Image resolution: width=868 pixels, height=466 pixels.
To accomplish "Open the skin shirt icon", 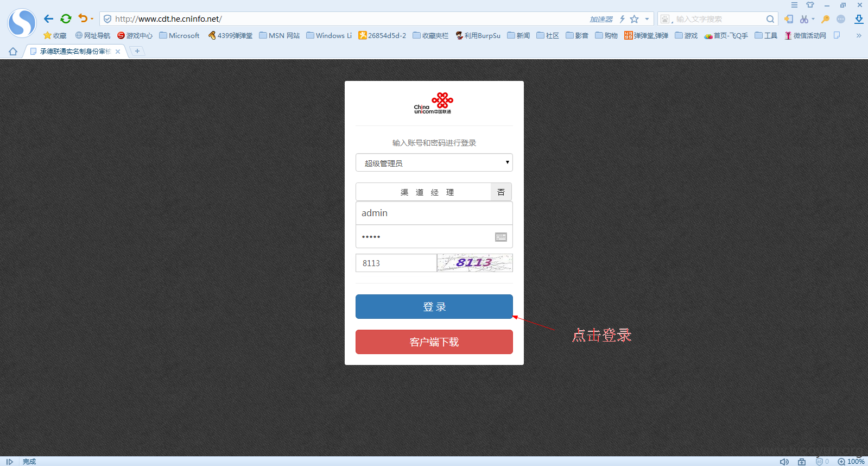I will (810, 5).
